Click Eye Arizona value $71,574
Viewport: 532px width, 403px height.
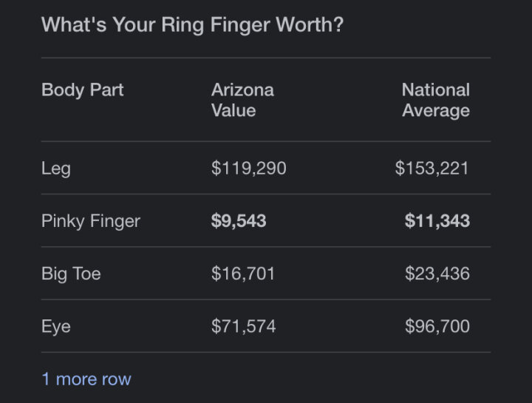click(x=243, y=326)
